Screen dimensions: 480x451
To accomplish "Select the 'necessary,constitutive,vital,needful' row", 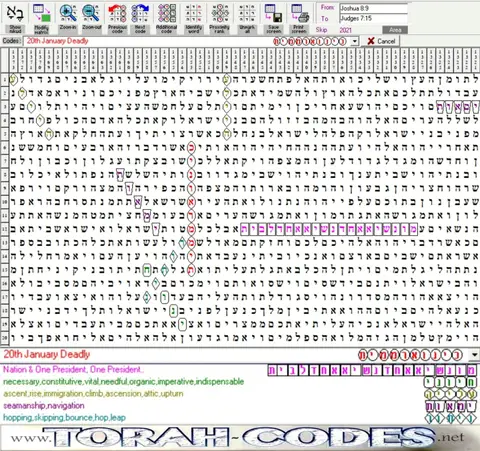I will [x=123, y=381].
